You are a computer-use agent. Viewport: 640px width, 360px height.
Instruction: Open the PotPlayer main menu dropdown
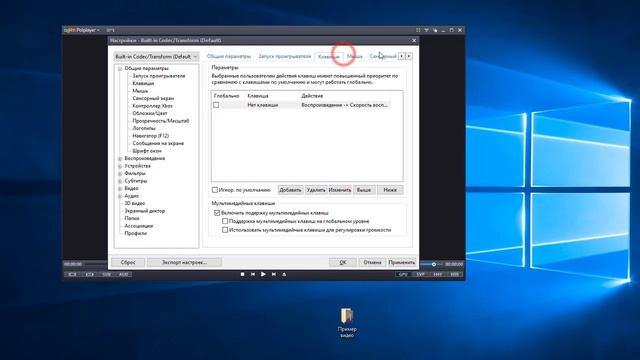pos(83,30)
